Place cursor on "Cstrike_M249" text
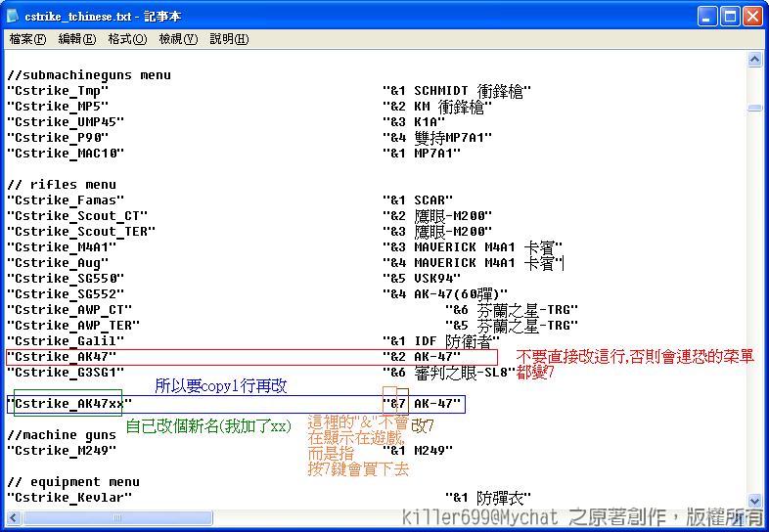Viewport: 769px width, 532px height. 62,451
